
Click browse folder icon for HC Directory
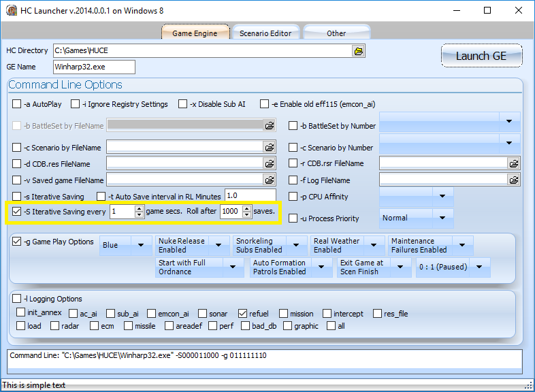pos(358,51)
